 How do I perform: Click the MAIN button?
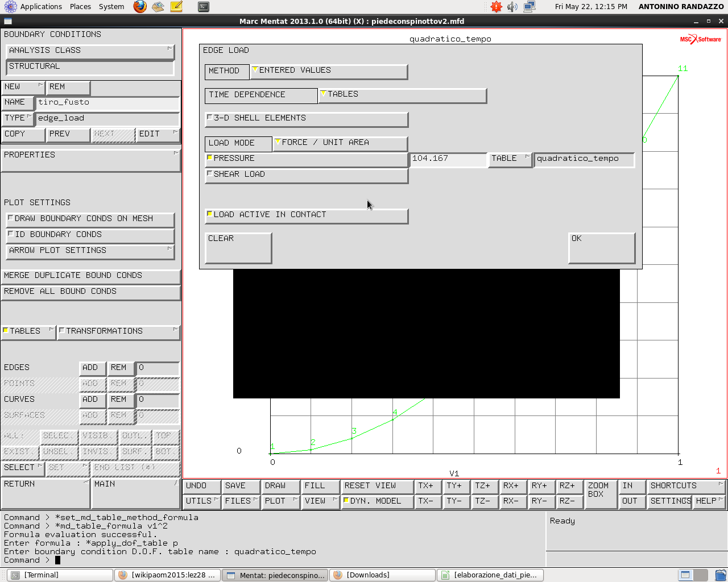coord(136,493)
